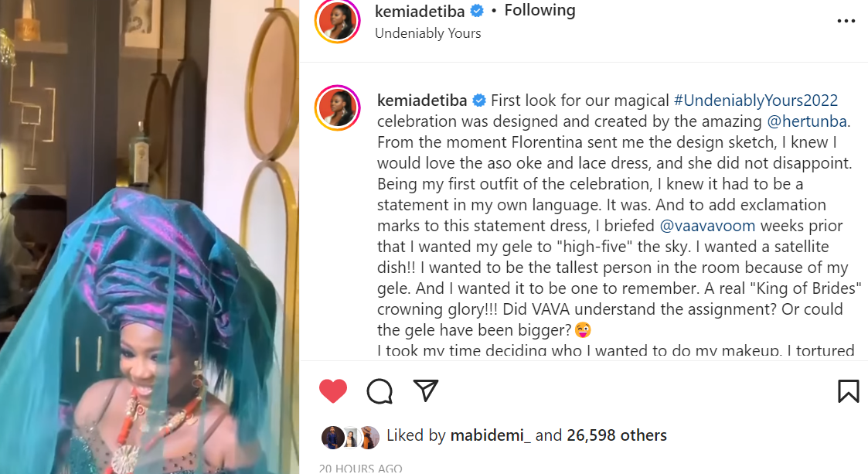Open mabidemi_ profile from likes
Viewport: 868px width, 474px height.
(x=490, y=435)
